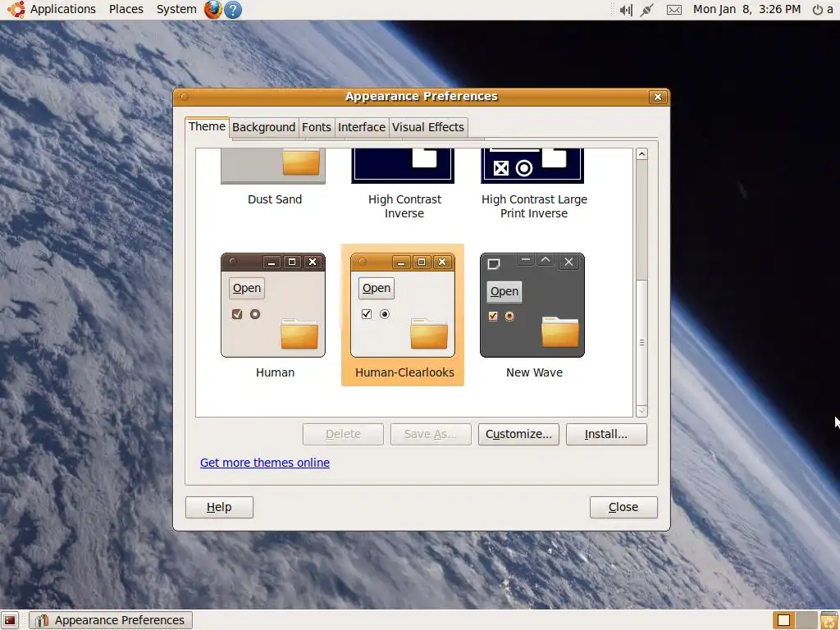840x630 pixels.
Task: Select the High Contrast Inverse theme
Action: (404, 184)
